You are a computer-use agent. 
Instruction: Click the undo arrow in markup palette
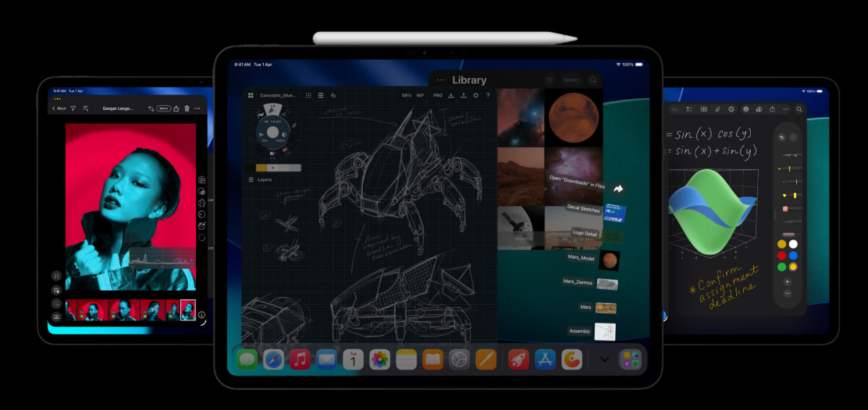click(782, 138)
